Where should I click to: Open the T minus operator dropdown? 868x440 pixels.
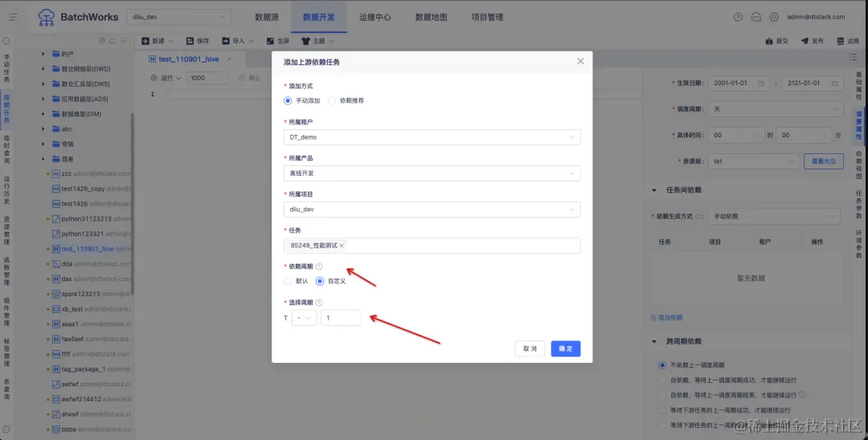click(x=305, y=318)
